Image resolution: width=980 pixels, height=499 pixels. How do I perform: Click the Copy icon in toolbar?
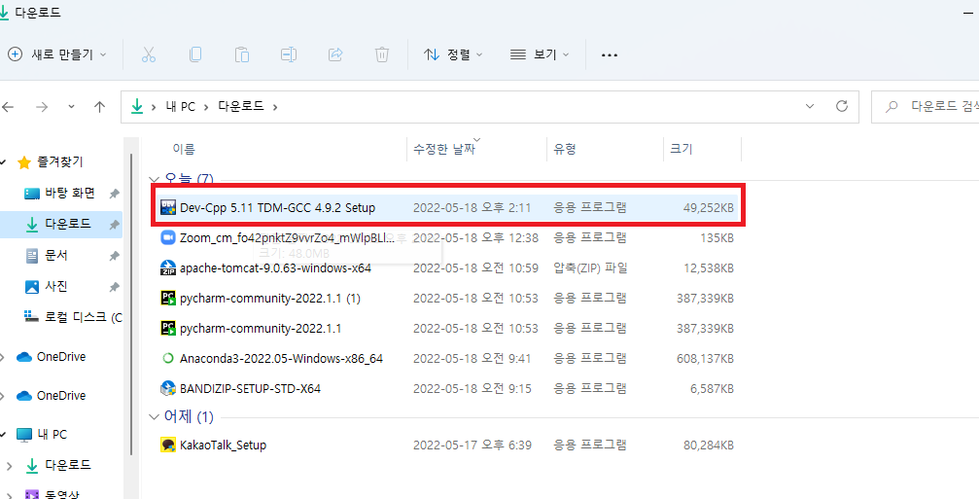[195, 54]
